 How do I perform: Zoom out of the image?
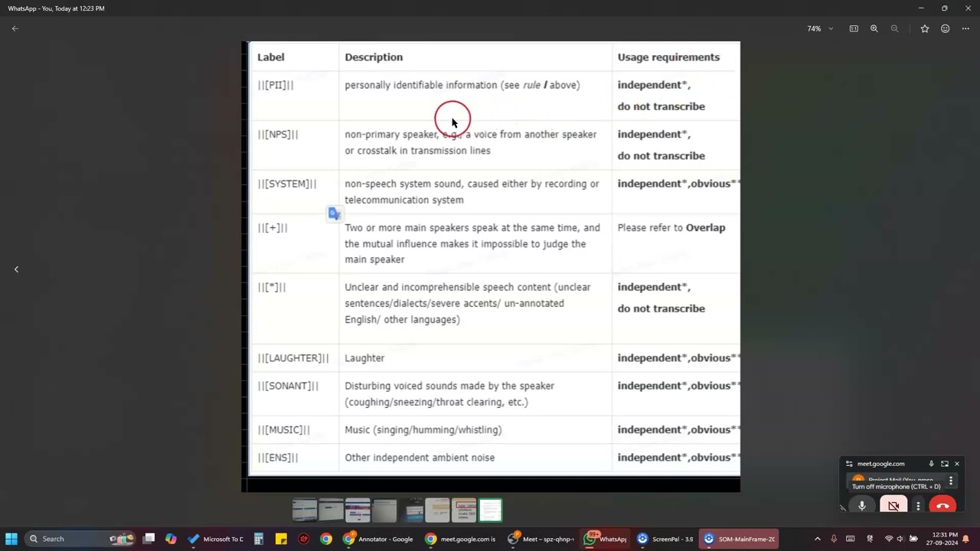pyautogui.click(x=894, y=28)
